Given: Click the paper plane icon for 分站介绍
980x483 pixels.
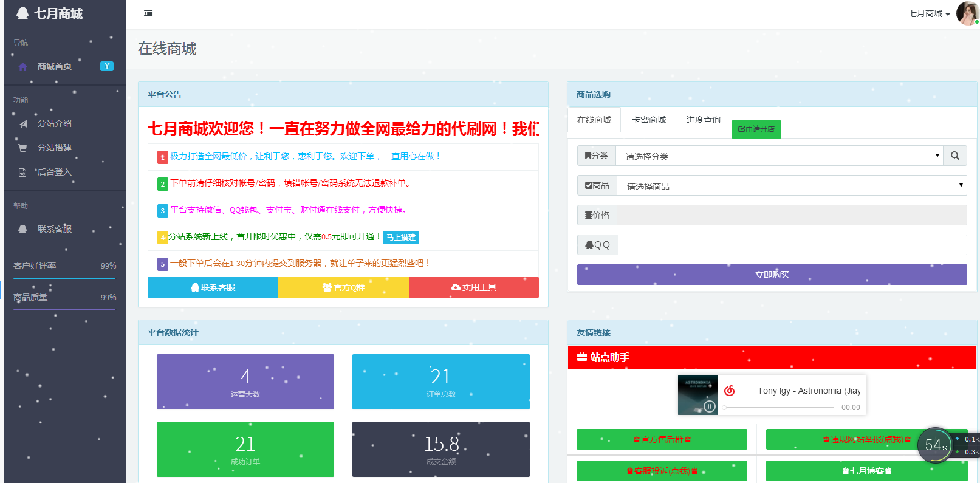Looking at the screenshot, I should pyautogui.click(x=23, y=124).
